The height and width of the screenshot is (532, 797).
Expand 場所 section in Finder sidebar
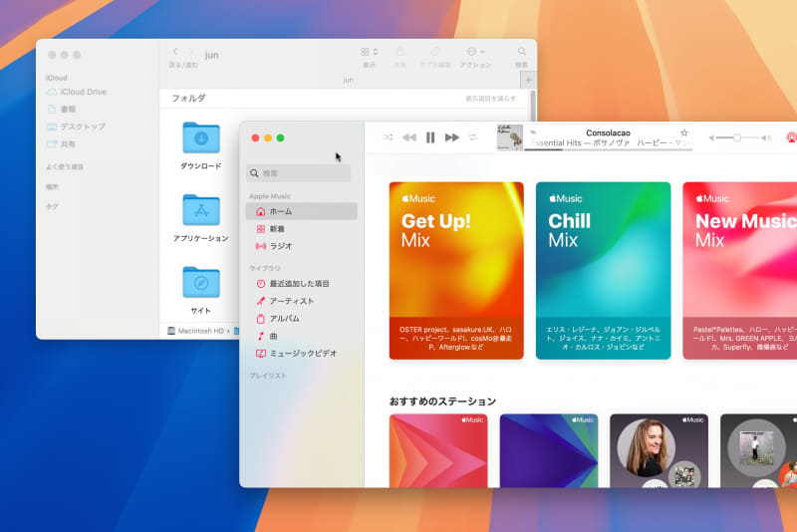click(52, 187)
